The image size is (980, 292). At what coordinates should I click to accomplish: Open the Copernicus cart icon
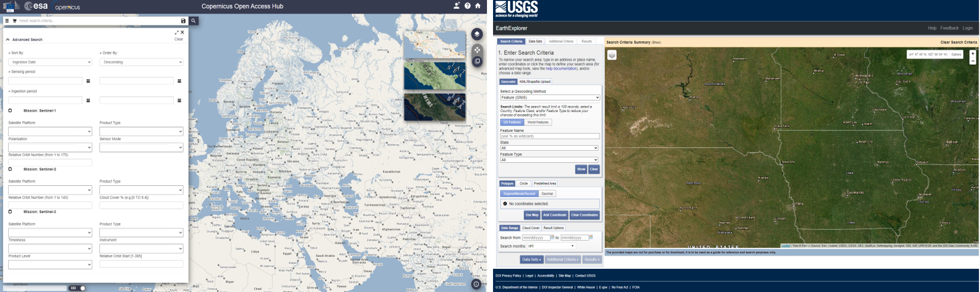click(15, 21)
